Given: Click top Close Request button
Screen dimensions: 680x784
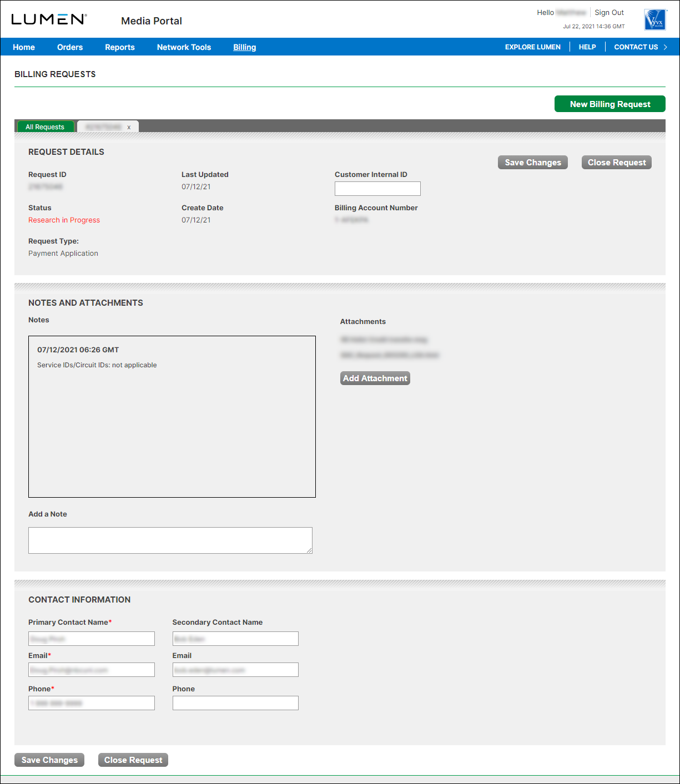Looking at the screenshot, I should tap(617, 163).
